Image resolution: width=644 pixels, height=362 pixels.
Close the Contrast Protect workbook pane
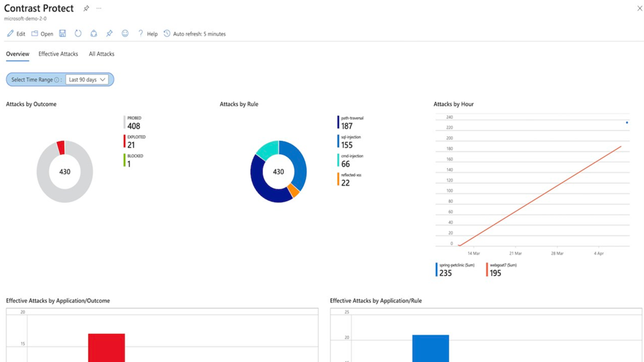(x=639, y=9)
